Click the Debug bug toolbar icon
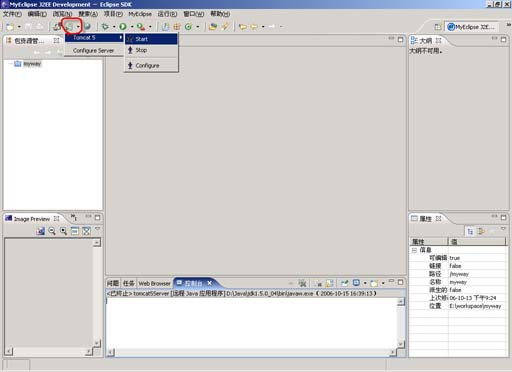512x372 pixels. click(105, 26)
